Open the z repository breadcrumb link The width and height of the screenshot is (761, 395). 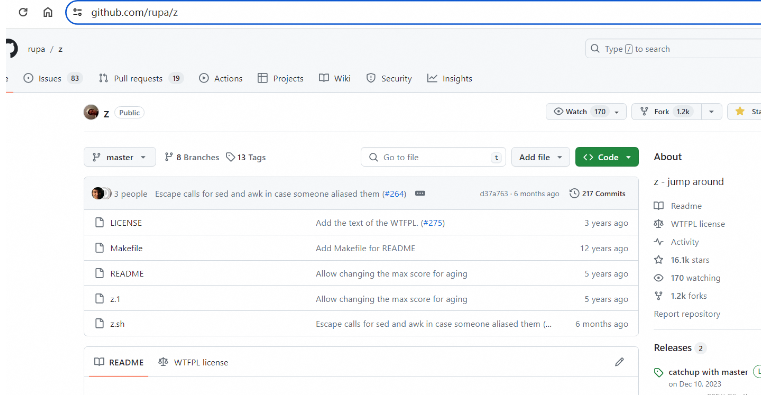[60, 49]
